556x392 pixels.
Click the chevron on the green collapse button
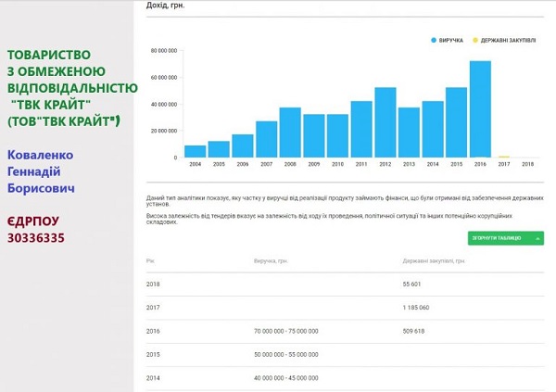tap(537, 239)
